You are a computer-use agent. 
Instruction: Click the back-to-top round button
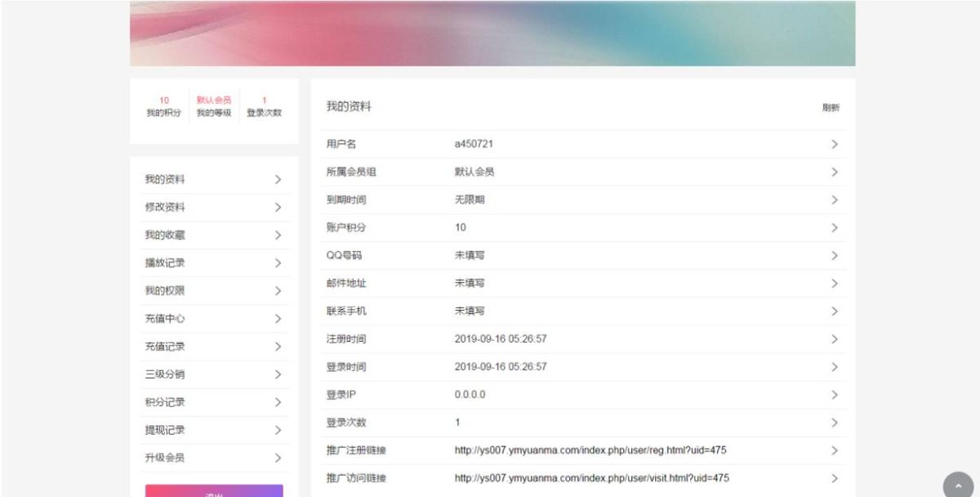[x=959, y=486]
